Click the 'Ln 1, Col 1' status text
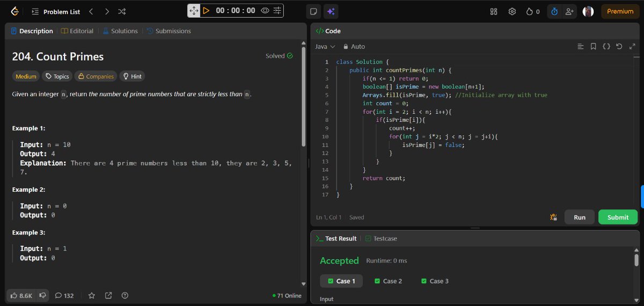This screenshot has height=306, width=644. tap(328, 217)
